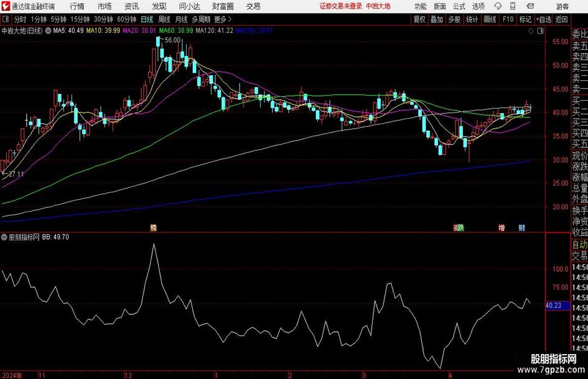The height and width of the screenshot is (379, 588).
Task: Click the BB: 49.70 indicator value
Action: [55, 237]
